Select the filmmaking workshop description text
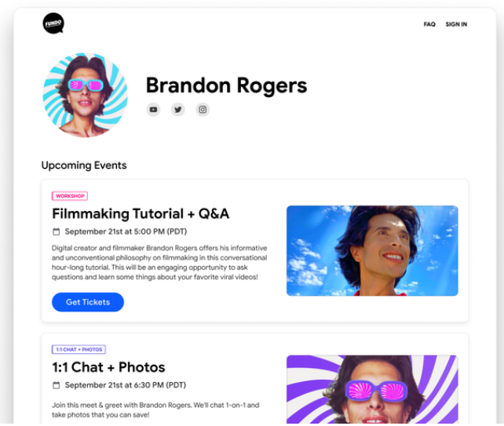Image resolution: width=504 pixels, height=426 pixels. tap(159, 263)
